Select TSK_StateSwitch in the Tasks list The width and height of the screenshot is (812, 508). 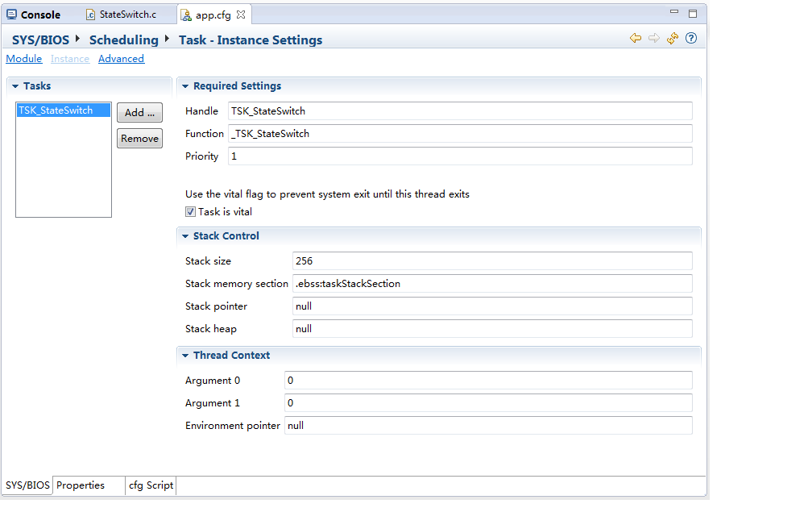tap(56, 110)
